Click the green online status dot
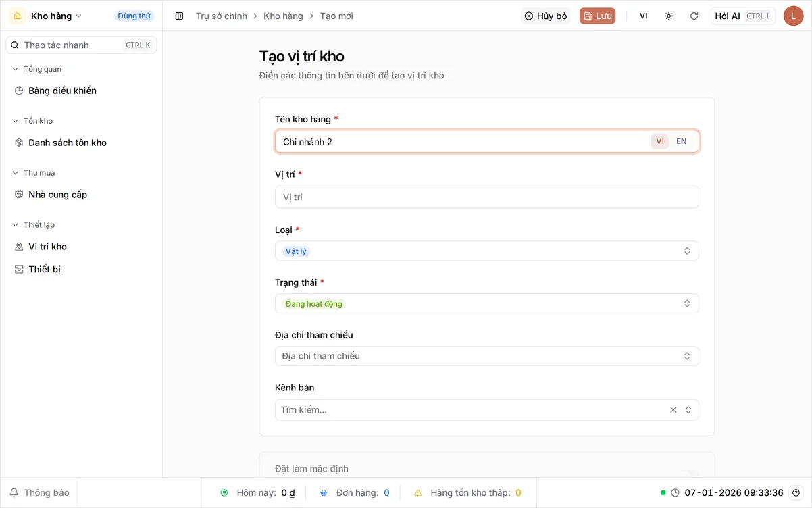Image resolution: width=812 pixels, height=508 pixels. [663, 493]
